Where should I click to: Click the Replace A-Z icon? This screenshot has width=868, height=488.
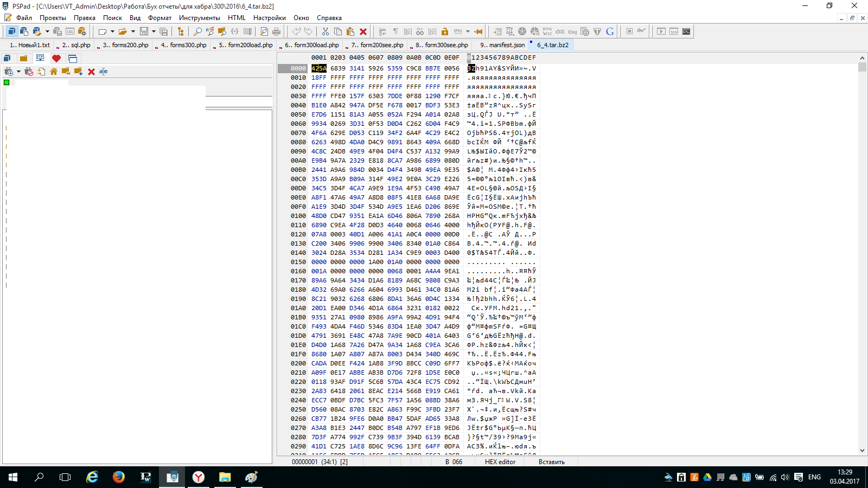(210, 31)
